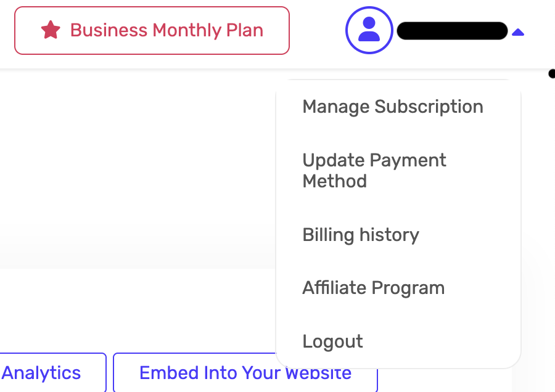
Task: Click the star icon on the plan button
Action: pyautogui.click(x=51, y=30)
